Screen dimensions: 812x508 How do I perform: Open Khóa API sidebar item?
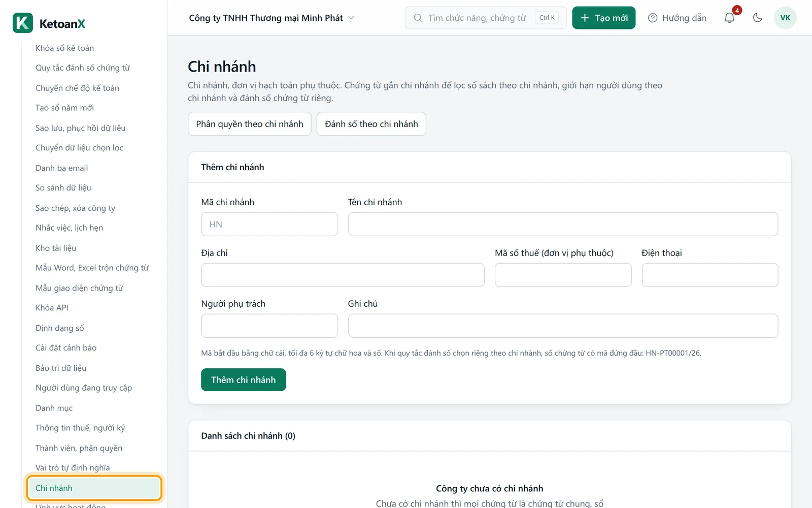pos(52,308)
